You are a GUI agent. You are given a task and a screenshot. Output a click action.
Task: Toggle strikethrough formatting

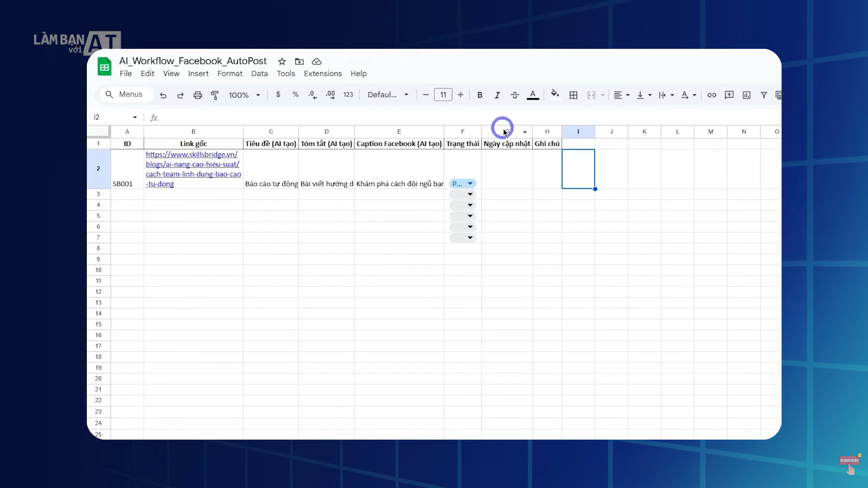tap(515, 95)
